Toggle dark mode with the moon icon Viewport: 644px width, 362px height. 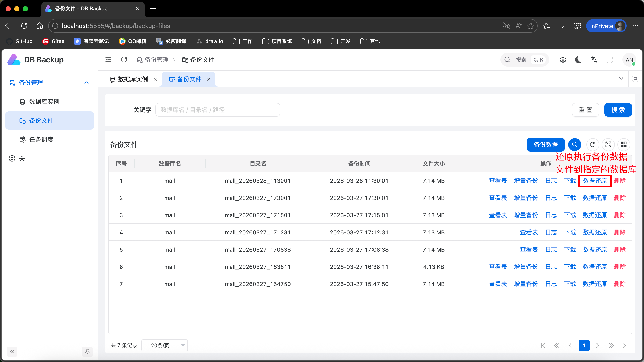578,60
